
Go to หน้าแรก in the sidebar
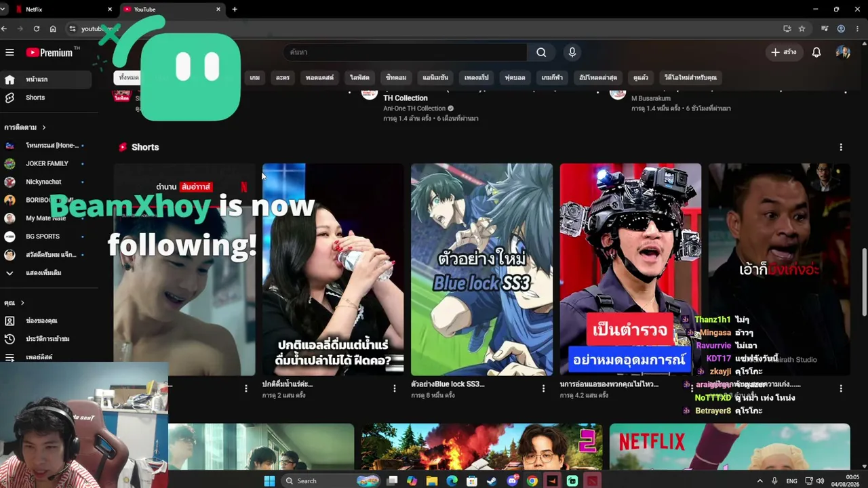45,79
